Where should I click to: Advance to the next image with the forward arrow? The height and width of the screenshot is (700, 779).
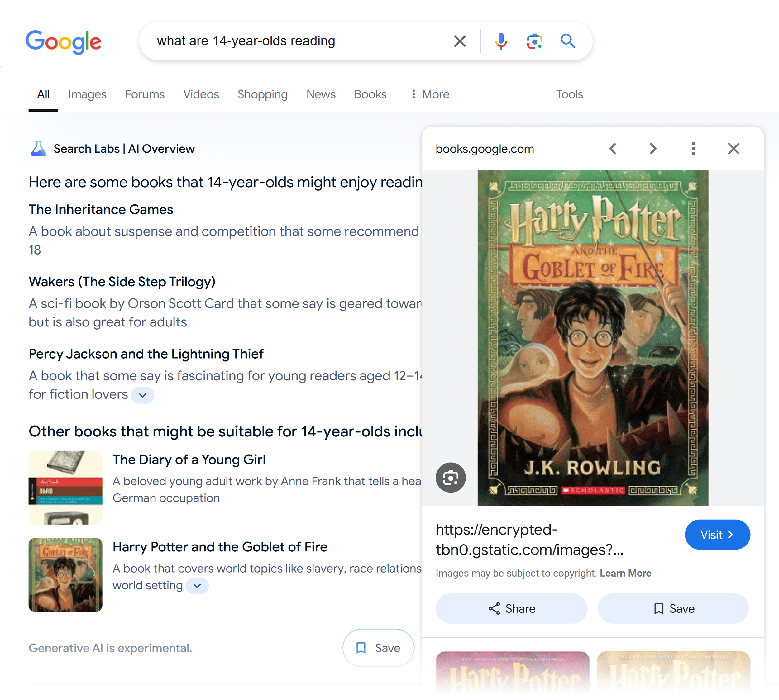[x=653, y=149]
